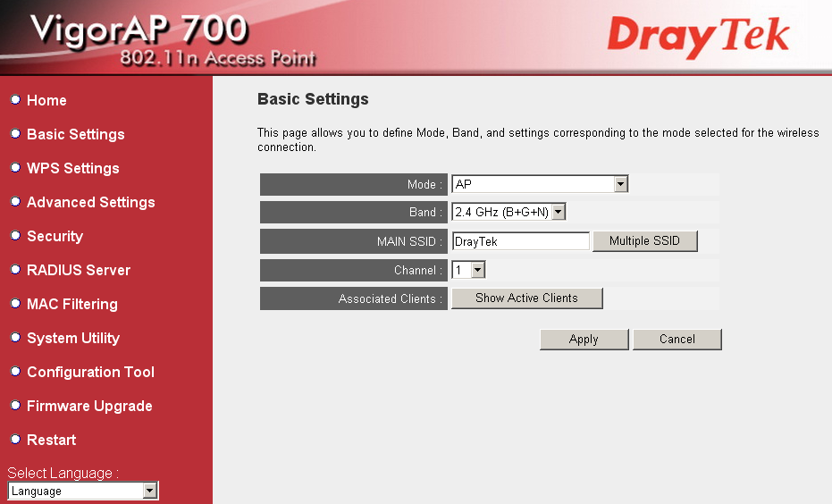Viewport: 832px width, 504px height.
Task: Open MAC Filtering page
Action: coord(72,304)
